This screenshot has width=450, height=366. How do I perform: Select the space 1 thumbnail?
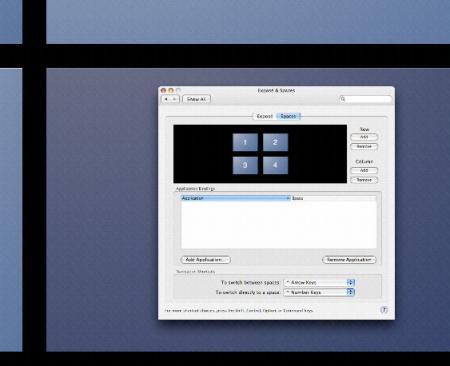pos(245,142)
